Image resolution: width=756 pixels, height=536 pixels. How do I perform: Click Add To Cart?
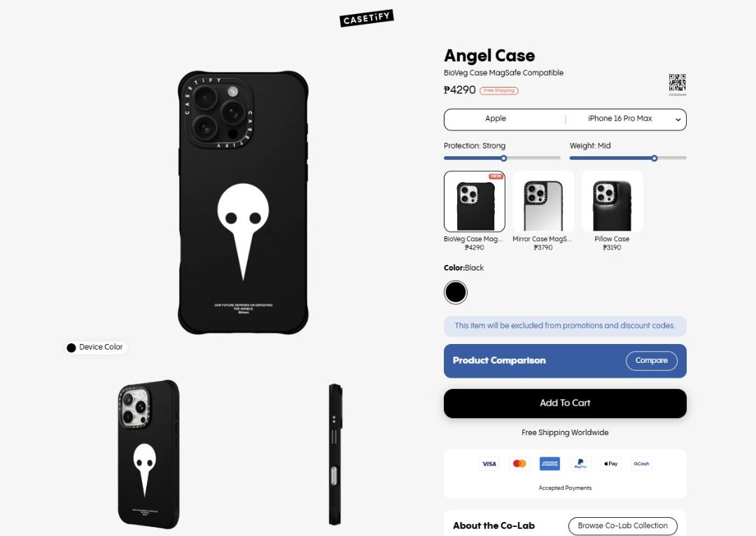565,404
